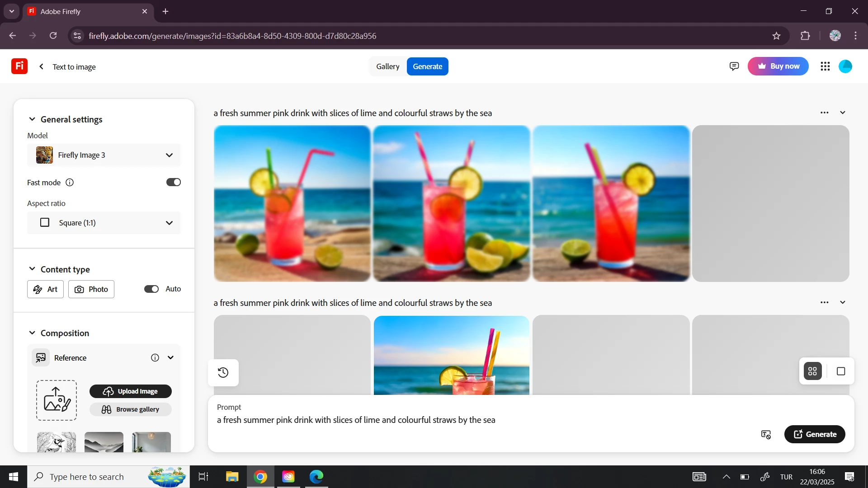
Task: Click the prompt settings icon beside Generate
Action: [x=766, y=435]
